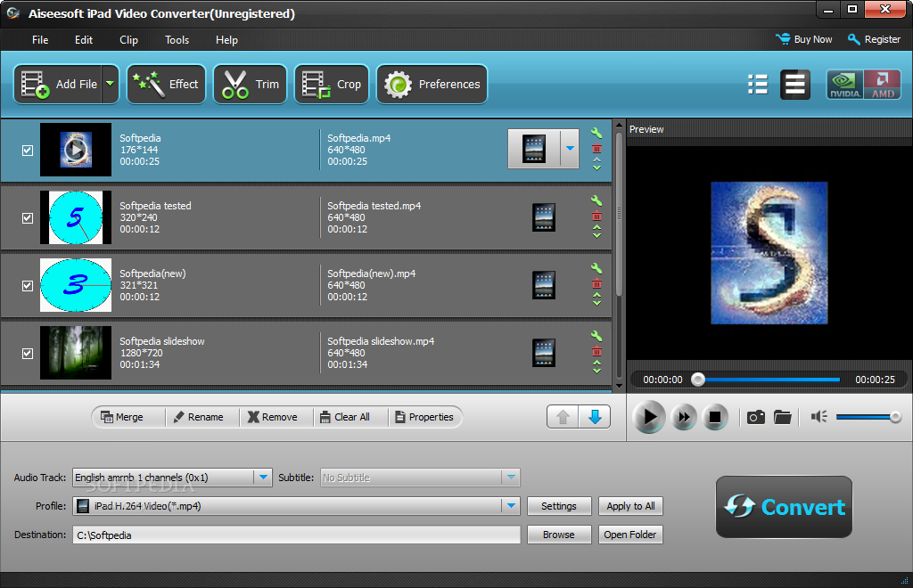Open the Effect editor

(x=166, y=85)
